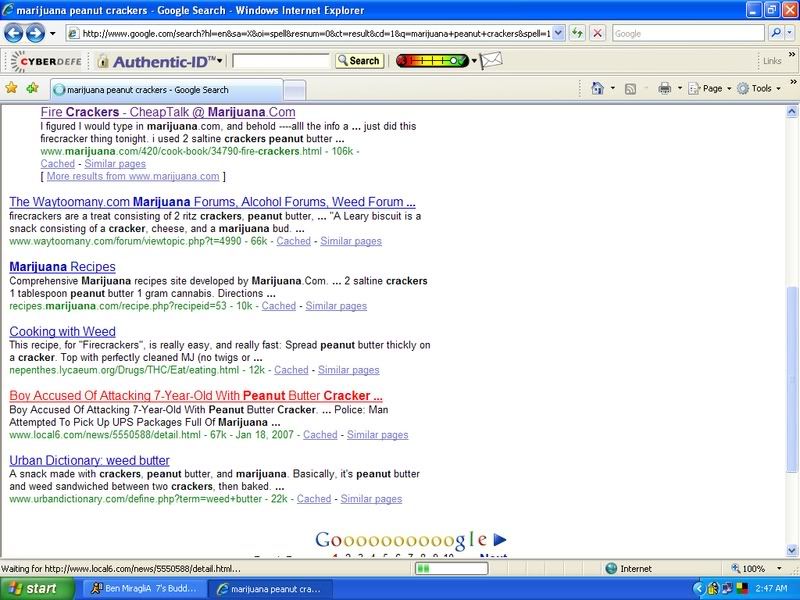Open the Cooking with Weed result
The height and width of the screenshot is (600, 800).
pyautogui.click(x=62, y=331)
